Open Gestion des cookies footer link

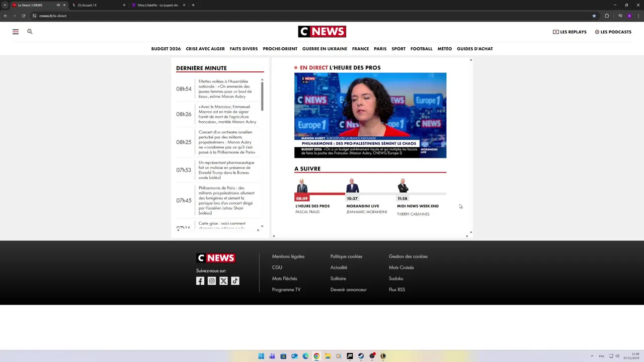click(x=408, y=256)
